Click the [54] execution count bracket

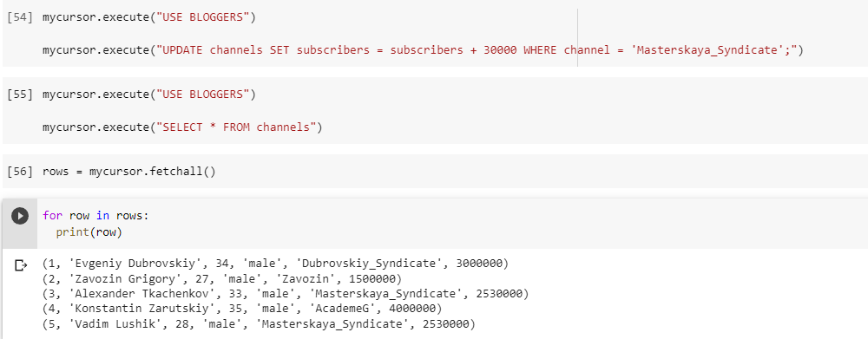20,17
